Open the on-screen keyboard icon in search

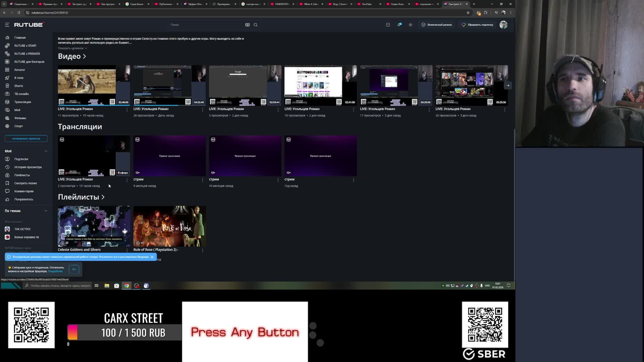(x=248, y=25)
